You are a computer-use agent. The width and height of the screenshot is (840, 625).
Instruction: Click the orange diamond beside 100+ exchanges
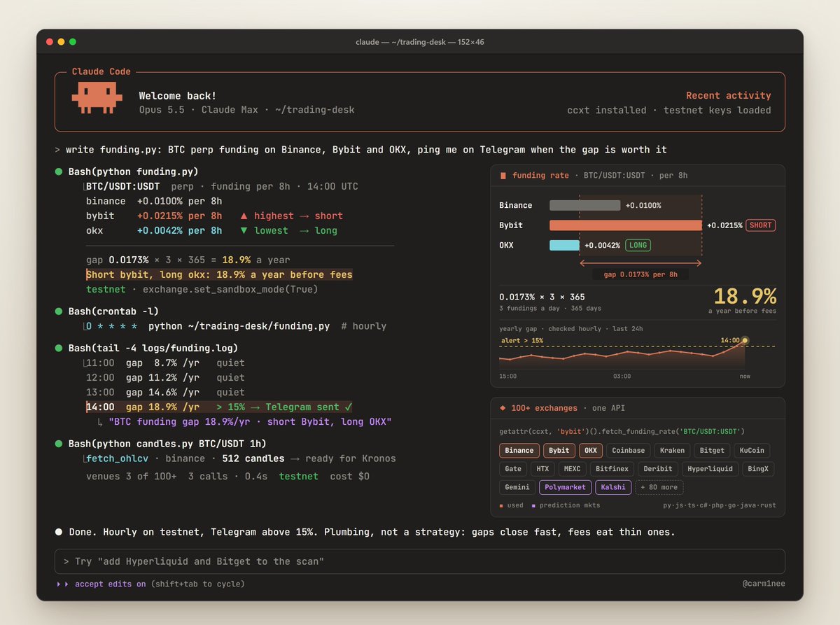click(503, 408)
